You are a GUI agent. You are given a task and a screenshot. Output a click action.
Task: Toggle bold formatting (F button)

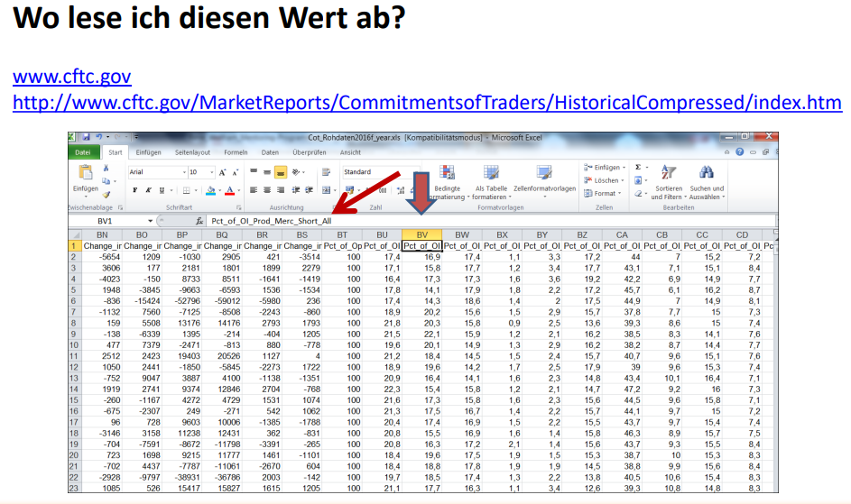(x=135, y=190)
